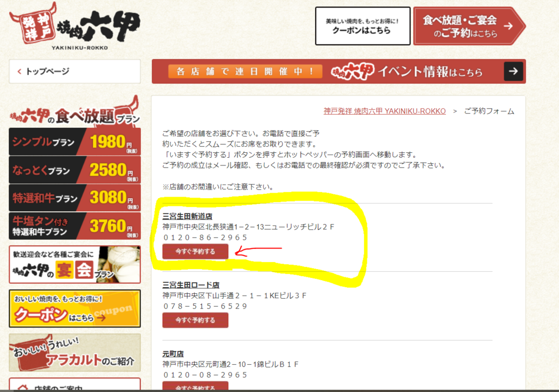
Task: Open アラカルトのご紹介 sidebar banner
Action: coord(74,353)
